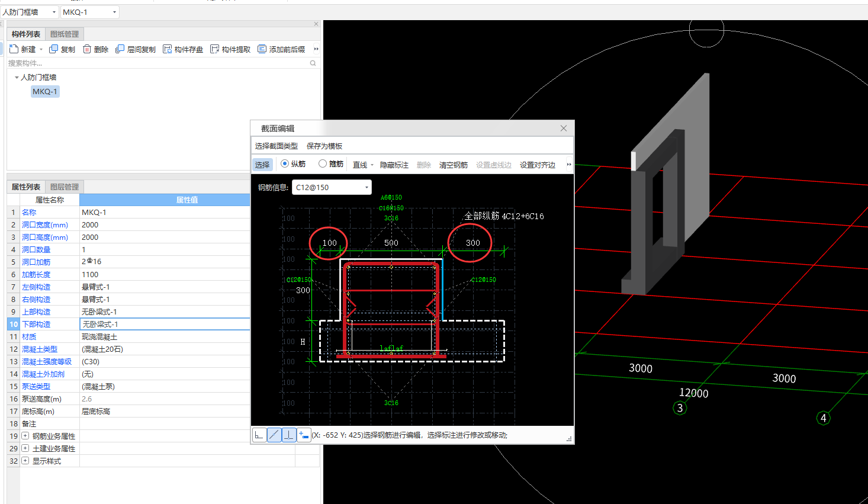Click the 新建 (New) component icon
This screenshot has width=868, height=504.
point(14,49)
